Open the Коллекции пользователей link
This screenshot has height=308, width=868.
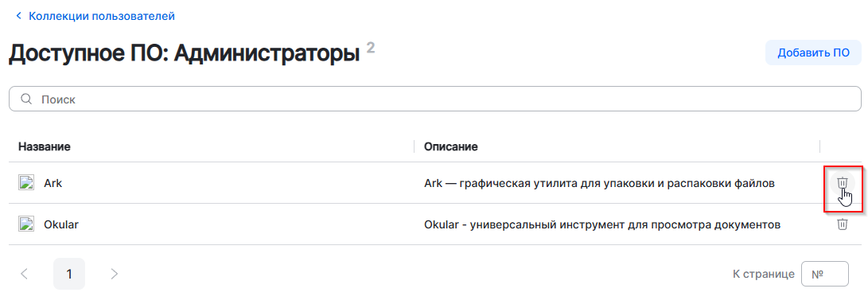coord(102,16)
